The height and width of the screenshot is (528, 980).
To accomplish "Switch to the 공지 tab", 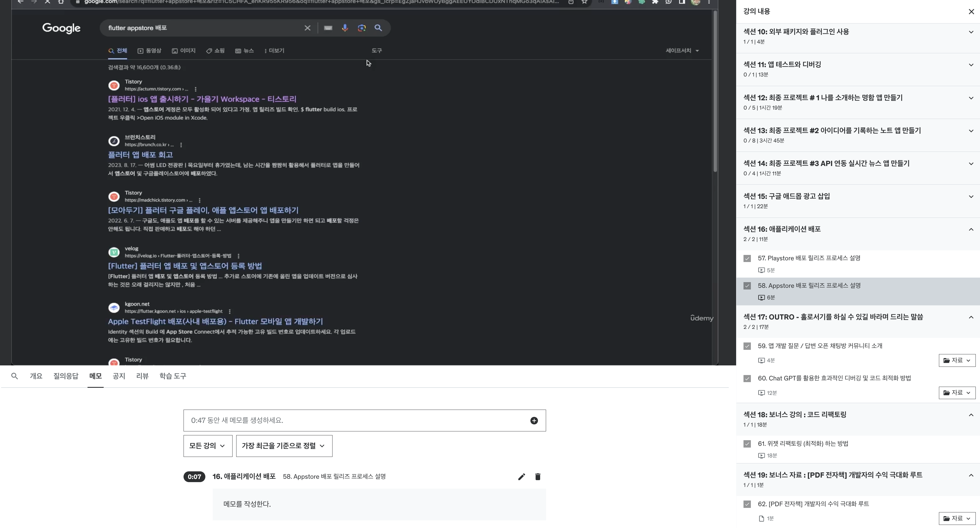I will pos(119,376).
